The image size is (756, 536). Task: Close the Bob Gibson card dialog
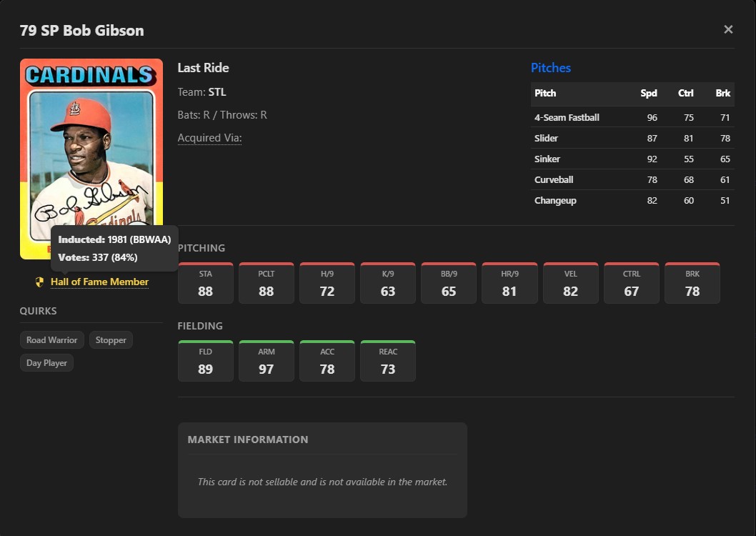point(728,29)
